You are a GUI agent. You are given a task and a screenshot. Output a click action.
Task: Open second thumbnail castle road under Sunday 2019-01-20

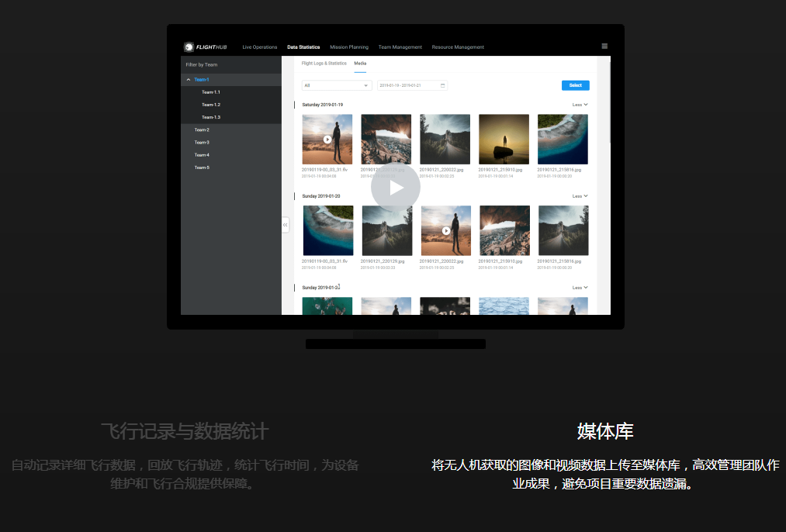387,230
